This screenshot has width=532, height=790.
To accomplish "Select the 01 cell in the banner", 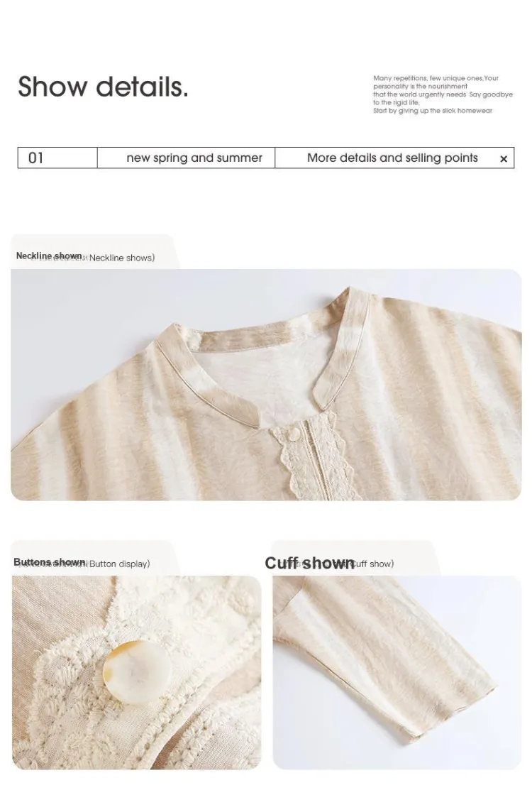I will coord(57,158).
